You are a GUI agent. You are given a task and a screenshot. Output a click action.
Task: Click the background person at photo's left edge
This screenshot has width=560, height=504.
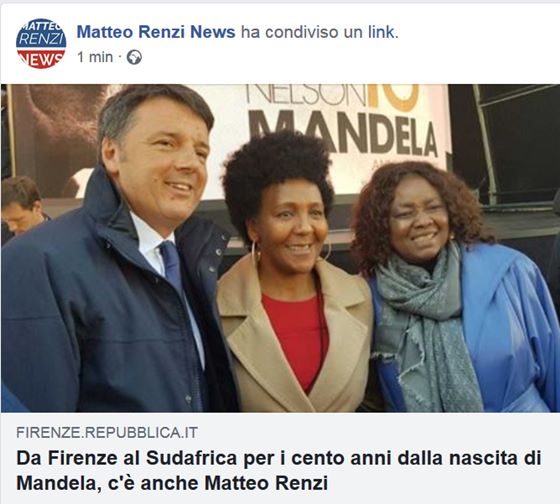click(x=21, y=205)
